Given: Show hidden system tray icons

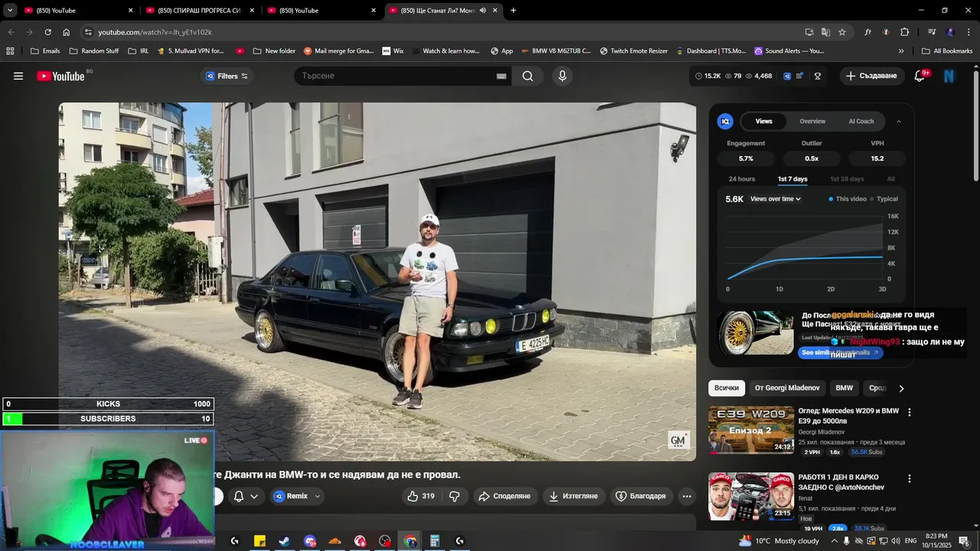Looking at the screenshot, I should click(x=835, y=541).
